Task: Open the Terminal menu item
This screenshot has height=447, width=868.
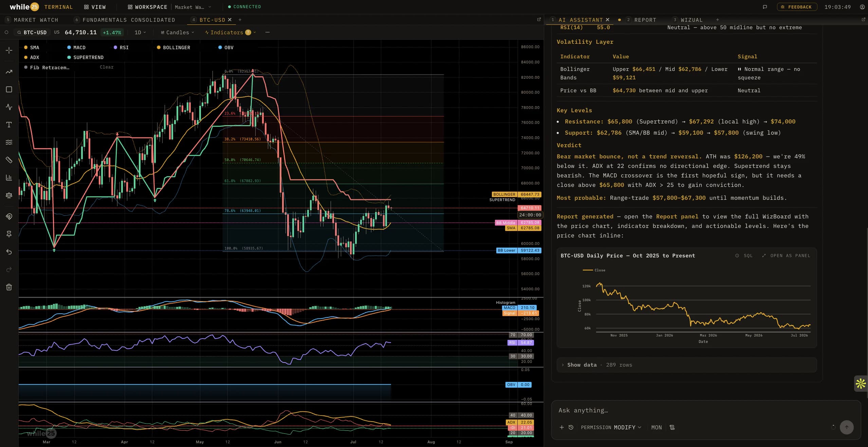Action: click(x=58, y=7)
